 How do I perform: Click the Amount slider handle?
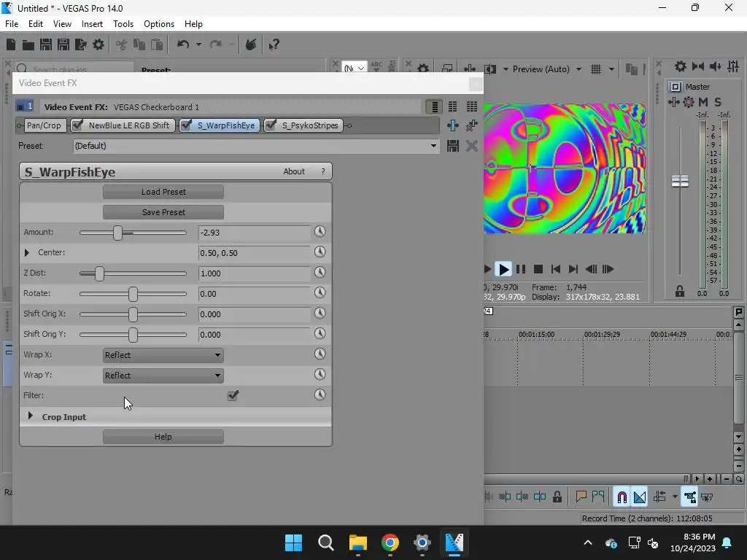(117, 233)
